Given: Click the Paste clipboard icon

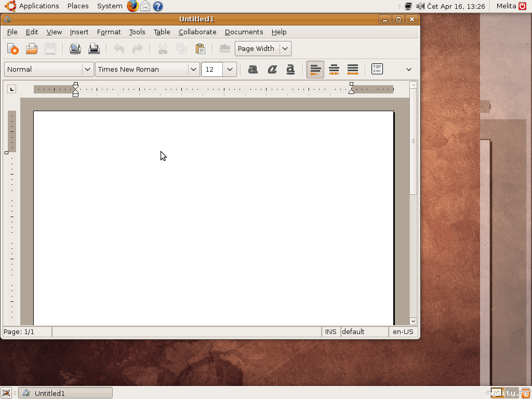Looking at the screenshot, I should 200,49.
